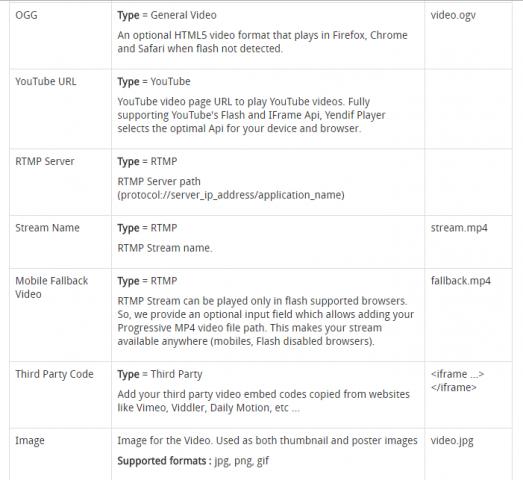The image size is (523, 480).
Task: Click the video.jpg example value
Action: click(x=452, y=441)
